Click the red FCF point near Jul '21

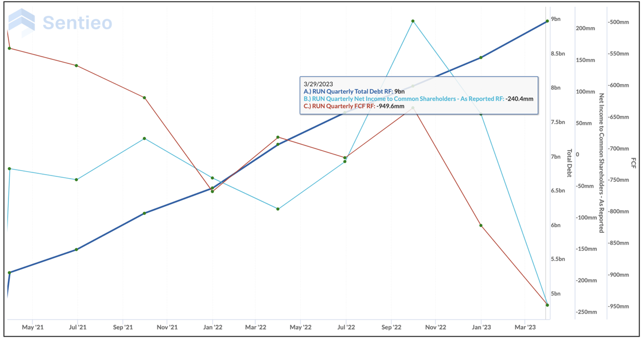click(x=77, y=65)
